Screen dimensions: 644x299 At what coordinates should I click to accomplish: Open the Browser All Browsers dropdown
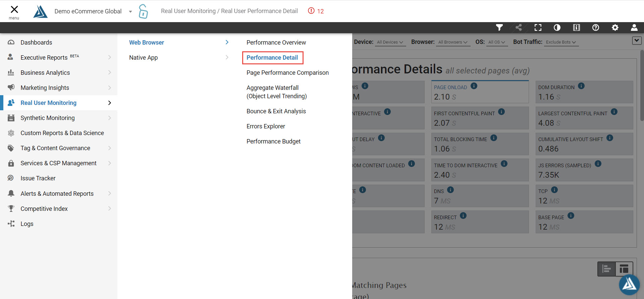coord(452,42)
